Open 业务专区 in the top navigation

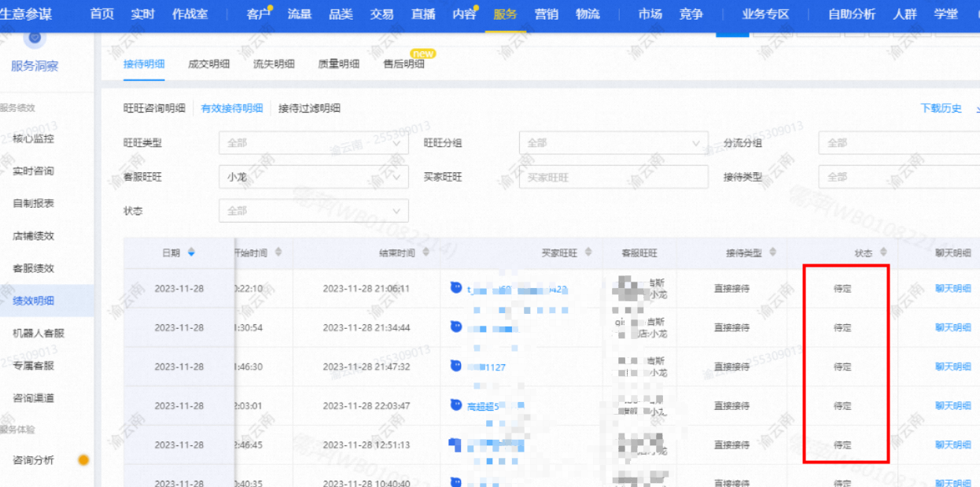pos(765,14)
